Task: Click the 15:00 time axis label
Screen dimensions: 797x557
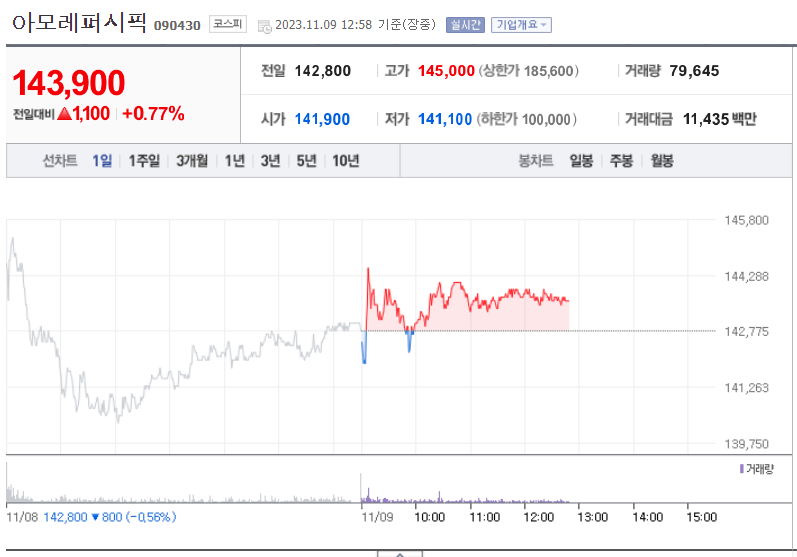Action: (701, 517)
